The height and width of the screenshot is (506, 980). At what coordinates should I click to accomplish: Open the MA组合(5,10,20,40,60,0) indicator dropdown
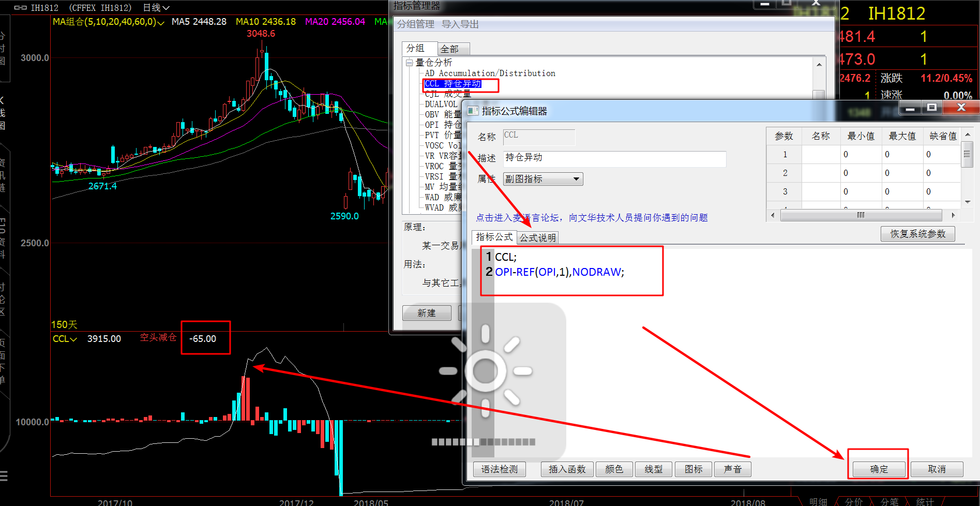[109, 22]
